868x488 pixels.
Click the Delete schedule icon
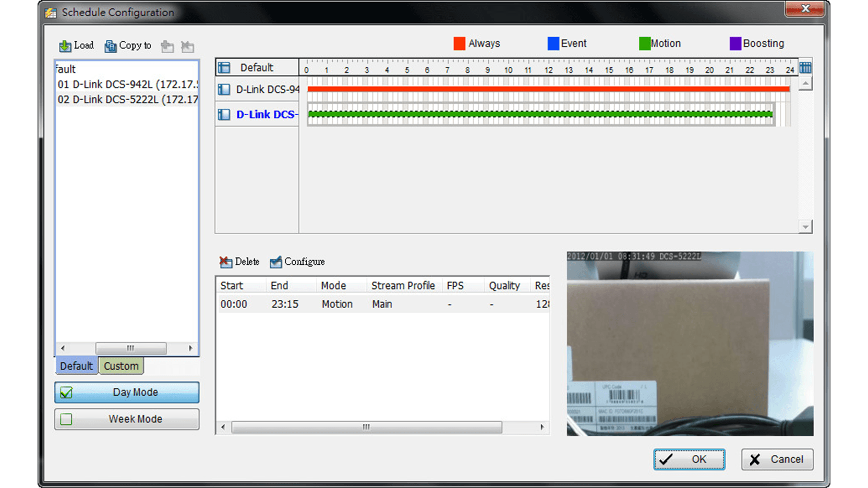point(225,262)
